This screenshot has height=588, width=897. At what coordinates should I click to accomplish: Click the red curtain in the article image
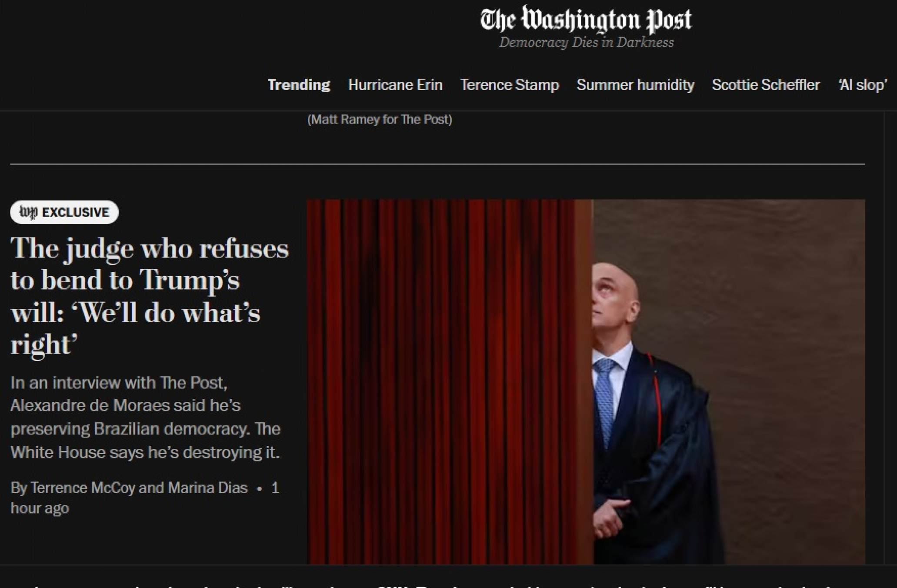450,382
